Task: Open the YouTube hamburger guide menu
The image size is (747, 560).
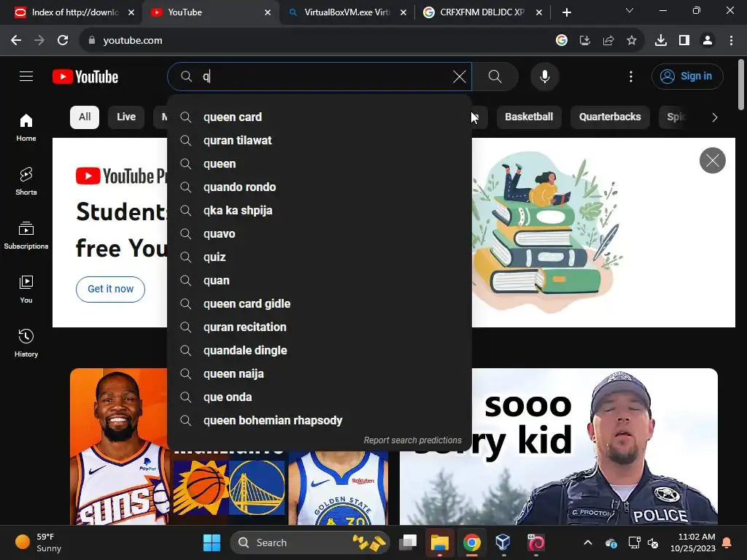Action: point(26,76)
